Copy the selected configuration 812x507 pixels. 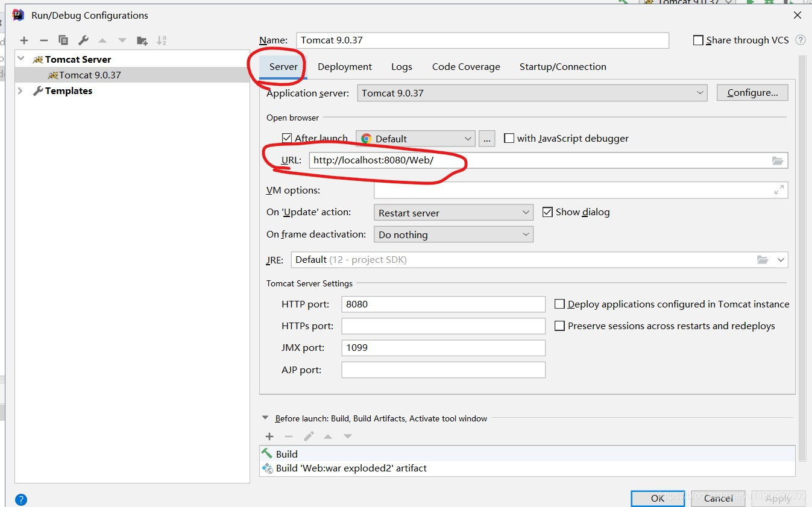63,40
